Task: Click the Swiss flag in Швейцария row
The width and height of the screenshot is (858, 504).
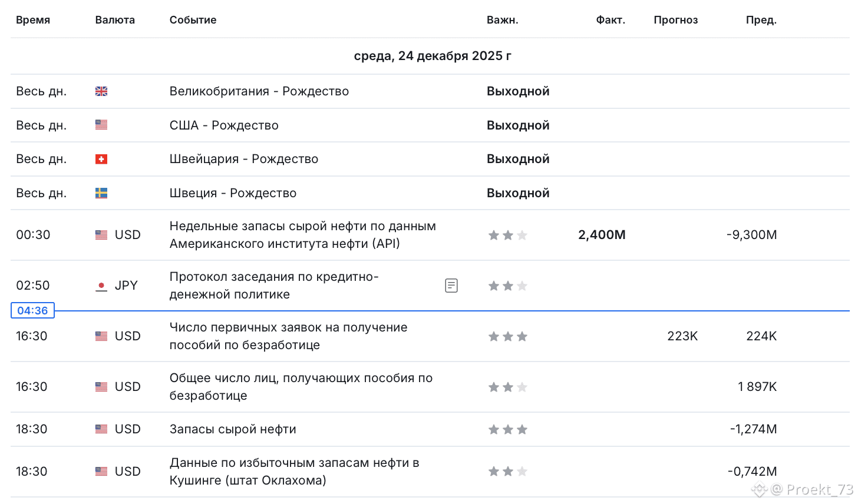Action: [101, 159]
